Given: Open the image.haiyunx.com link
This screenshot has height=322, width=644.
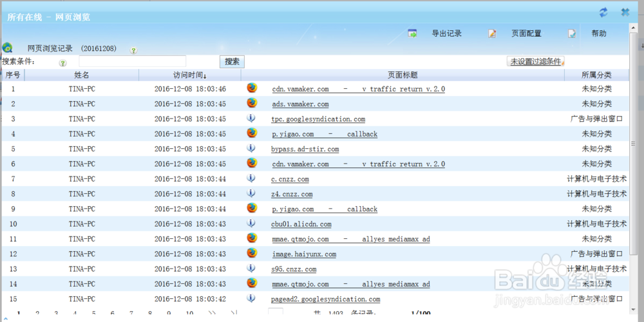Looking at the screenshot, I should (304, 254).
